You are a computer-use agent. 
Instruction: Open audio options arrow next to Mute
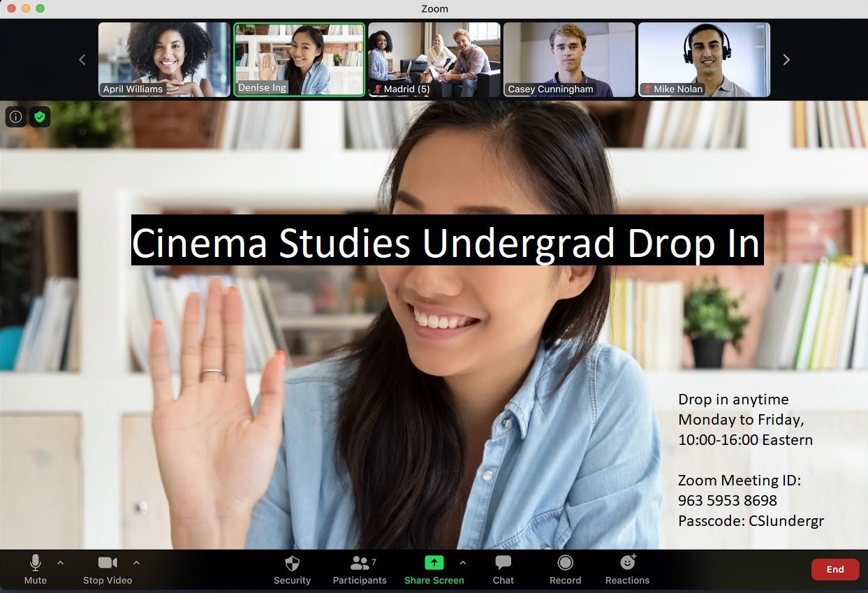[x=60, y=562]
